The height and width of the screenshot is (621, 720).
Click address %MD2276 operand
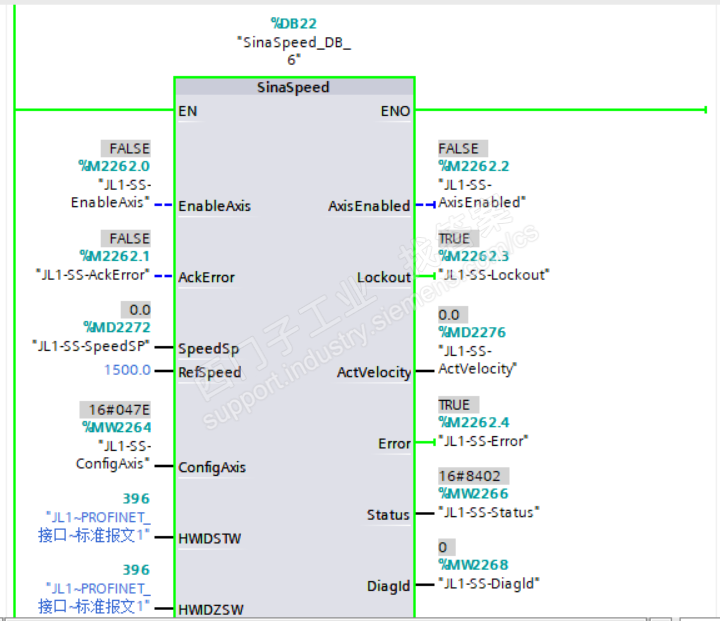pyautogui.click(x=472, y=332)
